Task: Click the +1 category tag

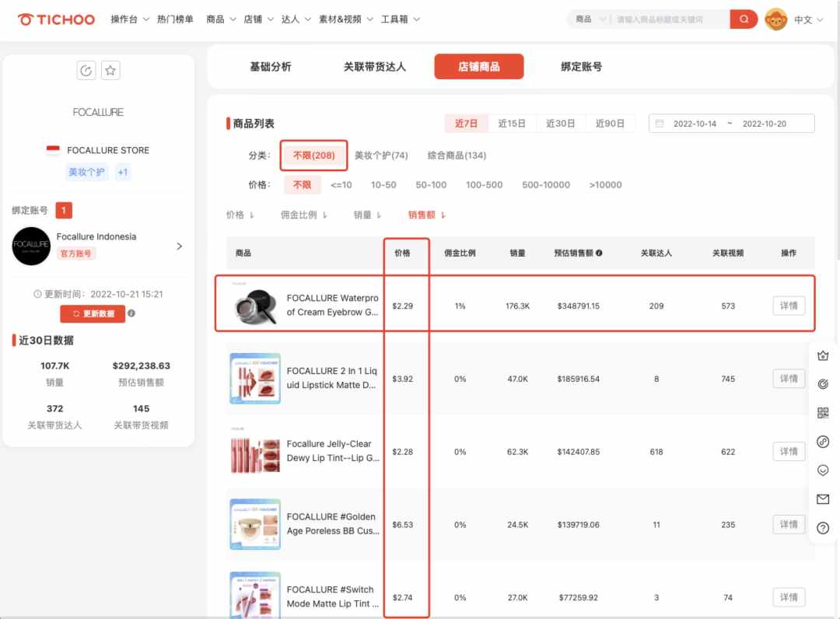Action: pyautogui.click(x=123, y=172)
